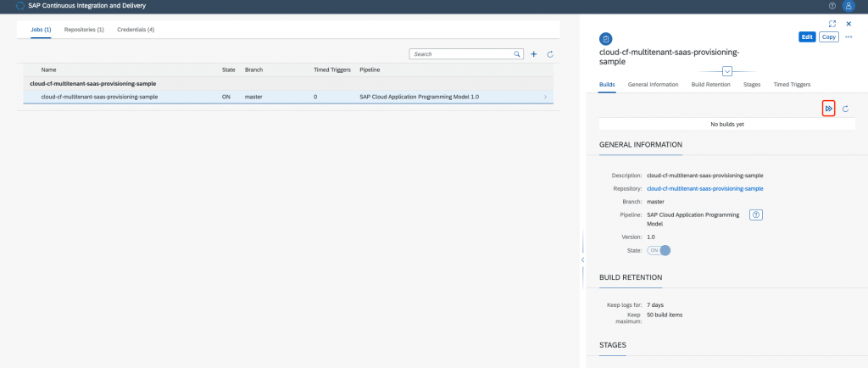The height and width of the screenshot is (368, 868).
Task: Open the user profile avatar icon
Action: 848,6
